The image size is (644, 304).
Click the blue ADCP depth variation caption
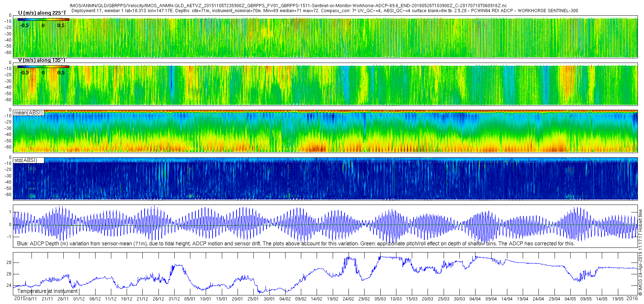[x=296, y=244]
